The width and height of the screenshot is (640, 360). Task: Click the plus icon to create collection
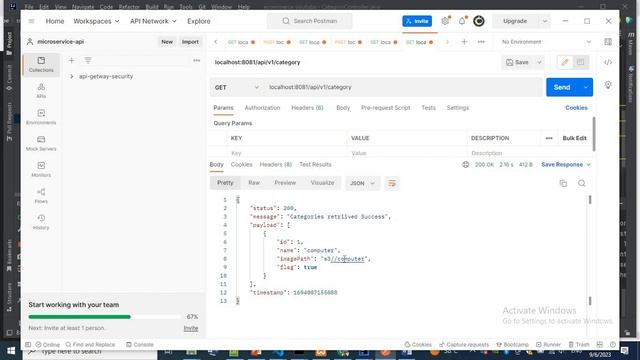pyautogui.click(x=71, y=60)
